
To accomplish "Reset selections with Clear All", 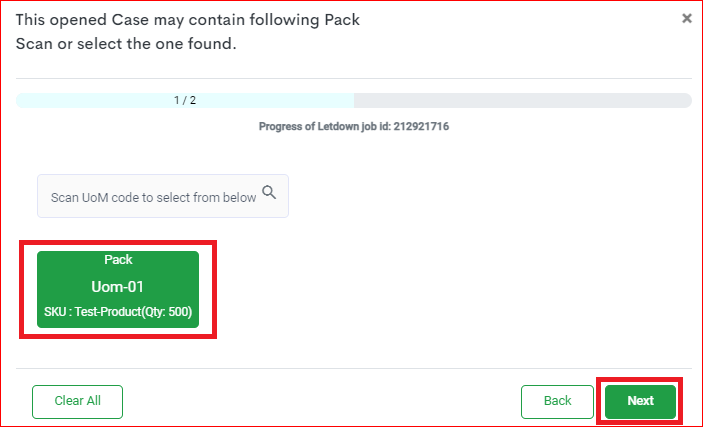I will click(x=78, y=401).
